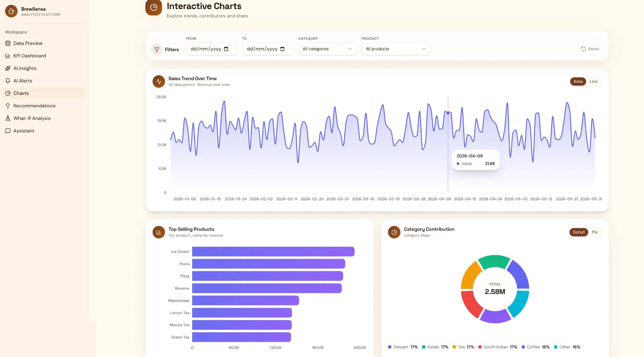Click the What-If Analysis flask icon

coord(8,118)
